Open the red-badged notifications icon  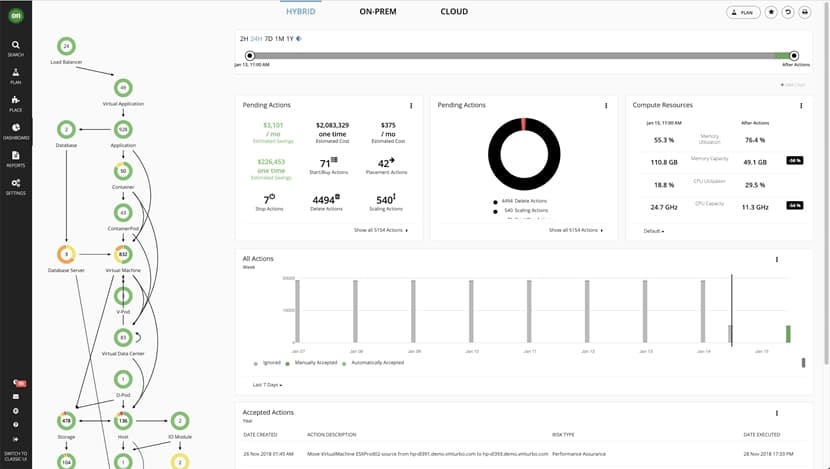[x=18, y=382]
